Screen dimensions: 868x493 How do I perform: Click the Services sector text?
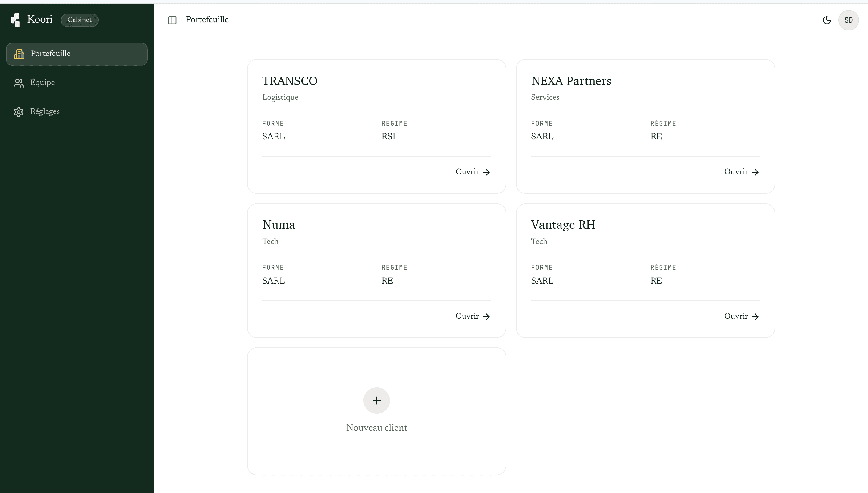point(545,98)
